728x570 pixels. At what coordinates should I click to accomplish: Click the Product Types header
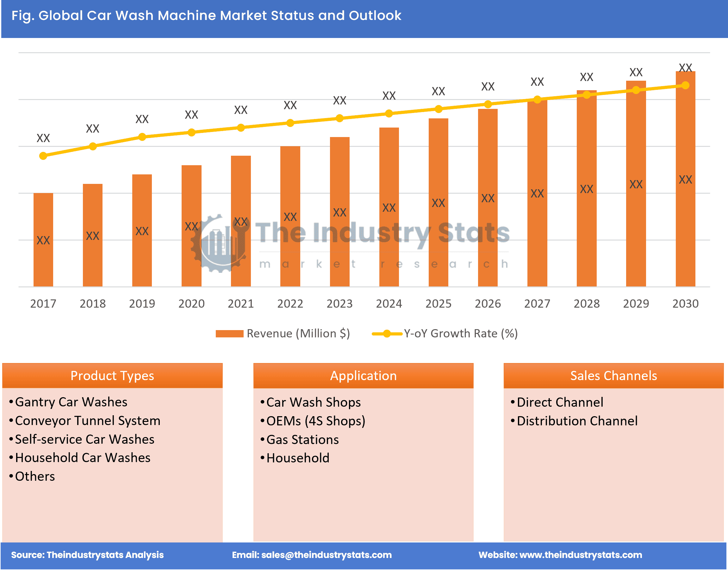[x=112, y=376]
